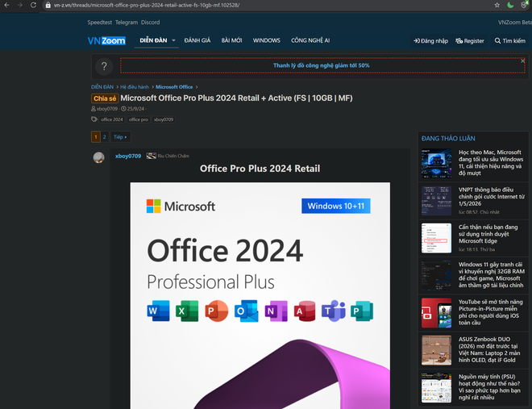Click the PowerPoint icon in Office image

(x=217, y=311)
